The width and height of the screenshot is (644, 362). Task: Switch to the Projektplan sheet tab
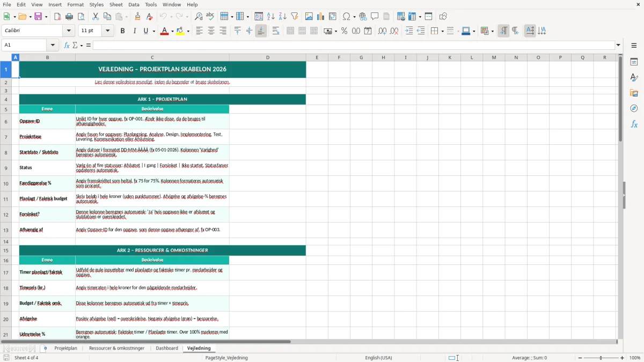point(65,348)
